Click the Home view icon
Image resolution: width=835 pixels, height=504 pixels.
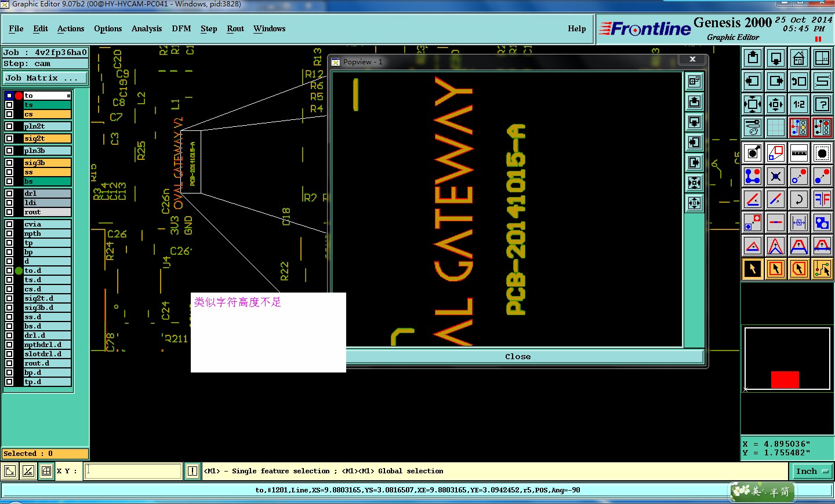click(x=799, y=58)
